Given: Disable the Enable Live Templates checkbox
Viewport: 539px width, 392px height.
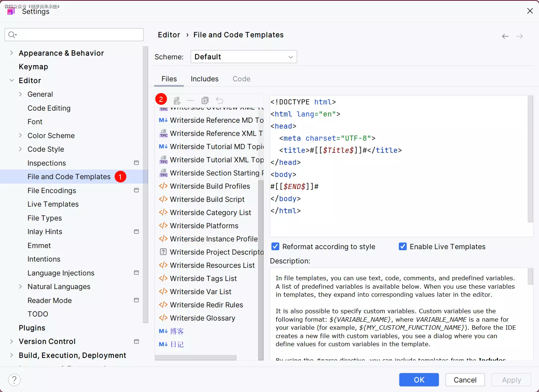Looking at the screenshot, I should tap(403, 247).
